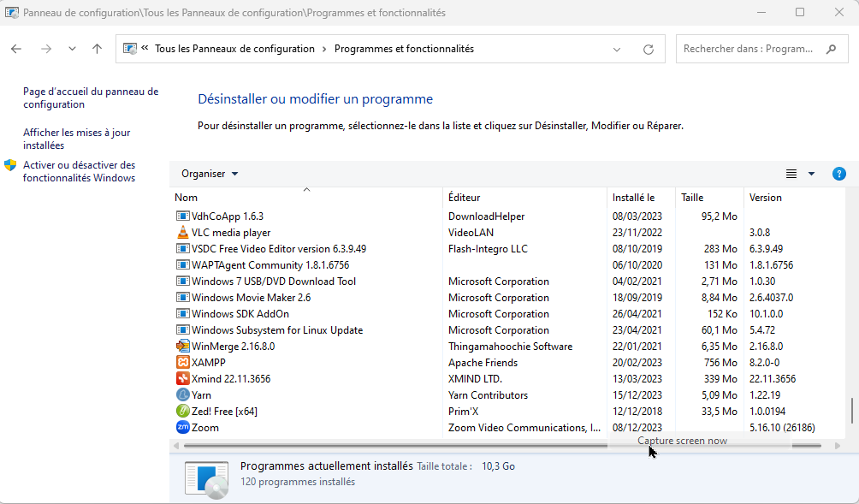
Task: Open the view options dropdown arrow
Action: [x=811, y=174]
